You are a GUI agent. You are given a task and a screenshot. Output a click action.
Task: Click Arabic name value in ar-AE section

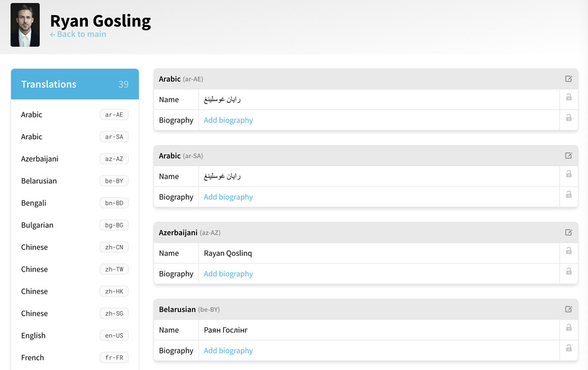(222, 100)
